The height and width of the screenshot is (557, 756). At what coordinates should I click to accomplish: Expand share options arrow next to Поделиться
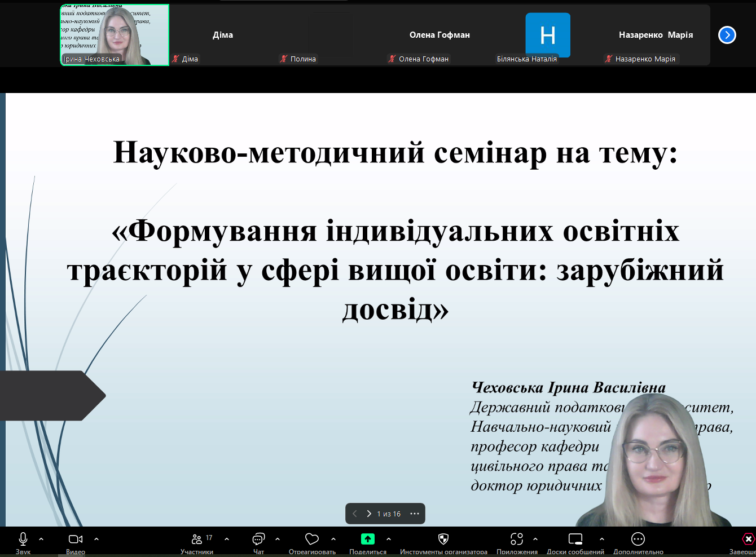tap(389, 539)
